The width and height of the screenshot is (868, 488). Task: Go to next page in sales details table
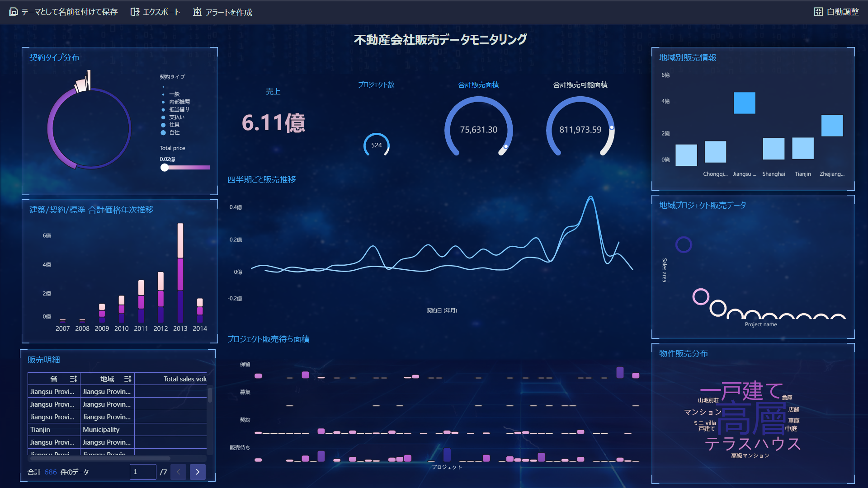(198, 472)
